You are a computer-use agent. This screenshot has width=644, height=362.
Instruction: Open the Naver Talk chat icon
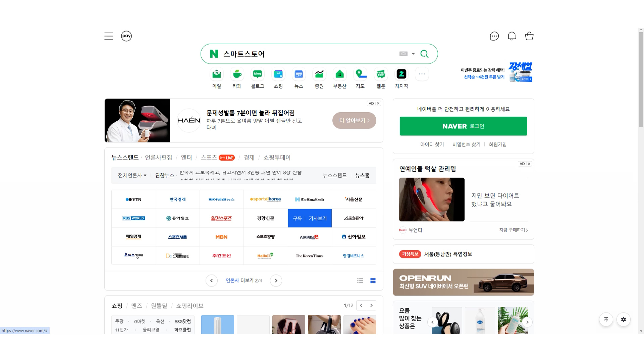coord(494,36)
